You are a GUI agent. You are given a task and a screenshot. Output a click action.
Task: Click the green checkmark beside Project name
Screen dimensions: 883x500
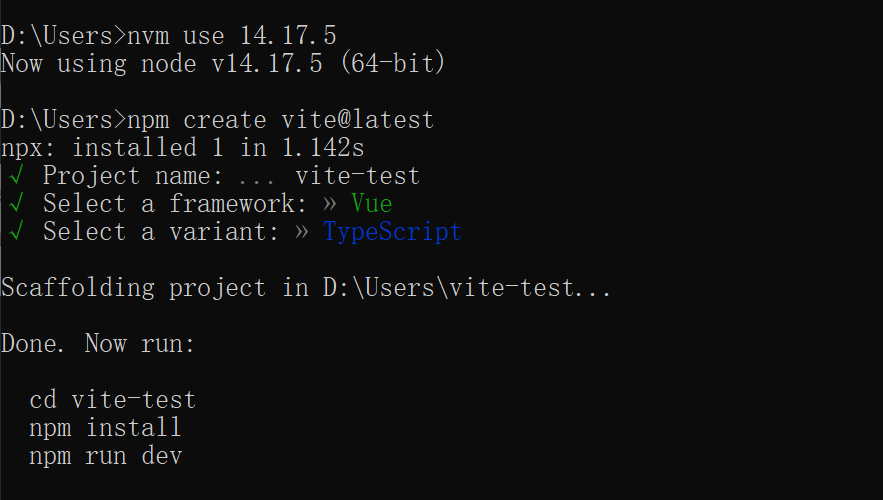coord(17,177)
